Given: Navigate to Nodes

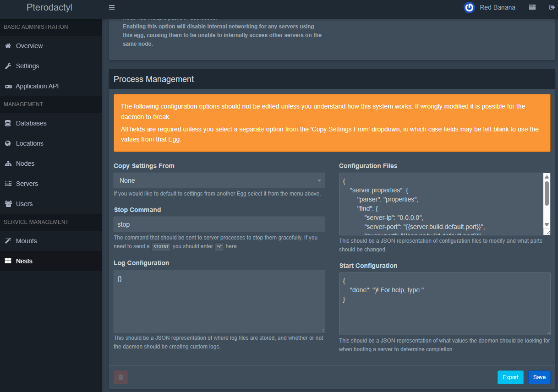Looking at the screenshot, I should click(x=51, y=163).
